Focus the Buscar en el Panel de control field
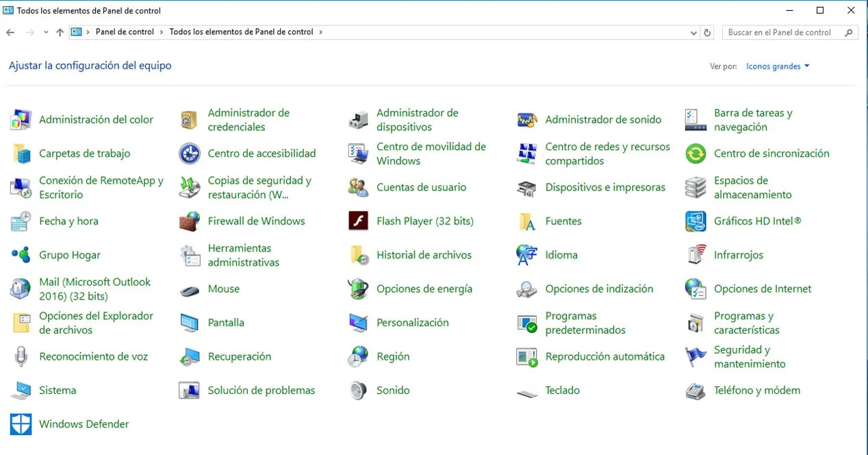 tap(789, 32)
